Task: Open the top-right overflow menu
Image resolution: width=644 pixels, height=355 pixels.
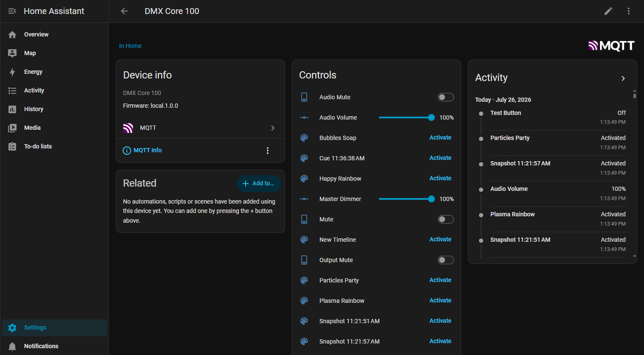Action: click(x=629, y=11)
